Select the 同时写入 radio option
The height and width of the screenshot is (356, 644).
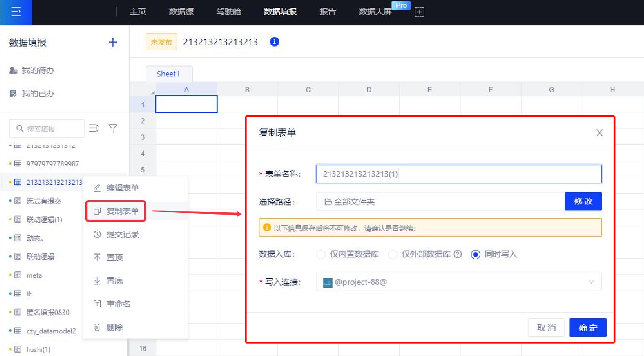[x=476, y=255]
